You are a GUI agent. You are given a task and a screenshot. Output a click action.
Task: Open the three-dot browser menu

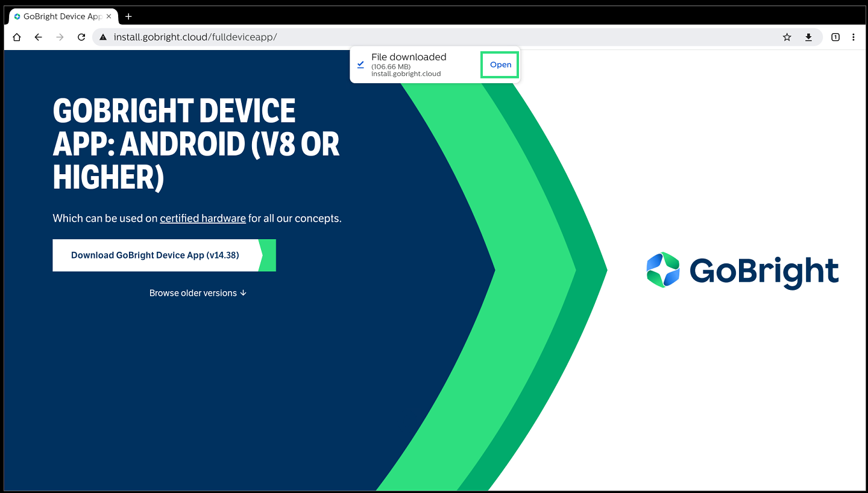point(854,37)
